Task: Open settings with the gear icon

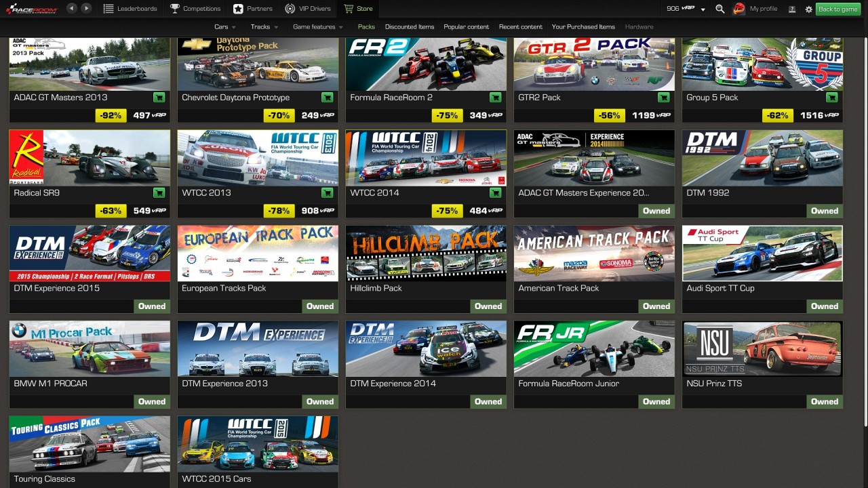Action: point(808,9)
